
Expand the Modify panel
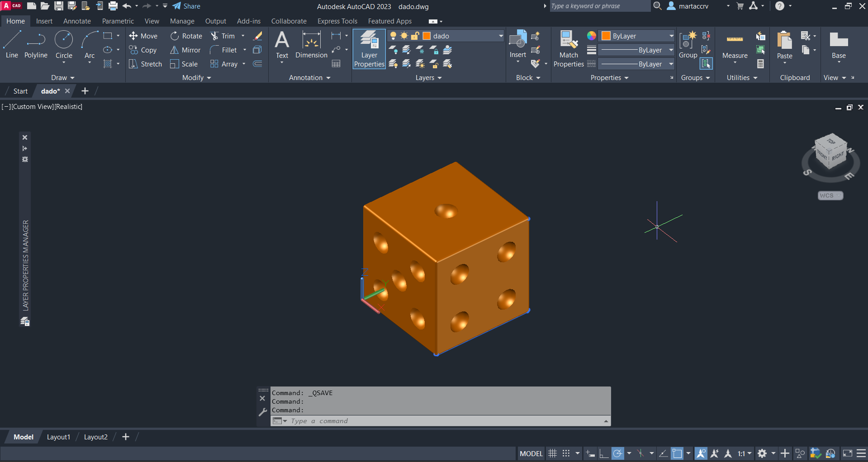(x=196, y=78)
